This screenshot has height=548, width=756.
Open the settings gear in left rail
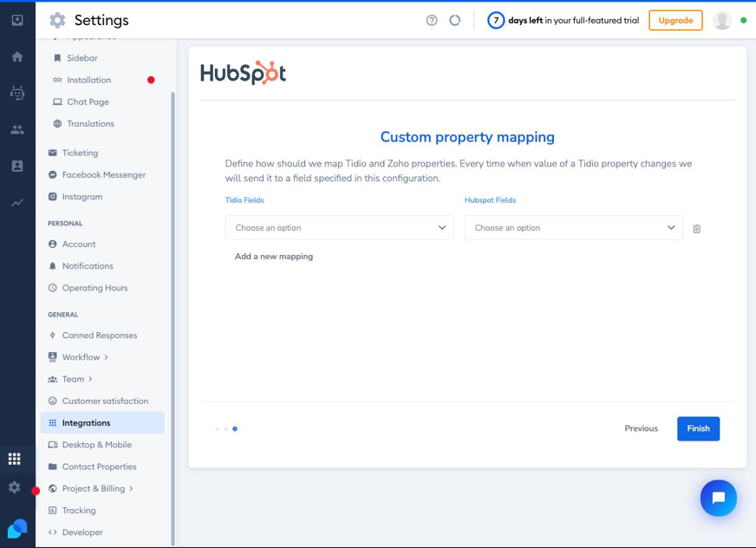[x=15, y=487]
